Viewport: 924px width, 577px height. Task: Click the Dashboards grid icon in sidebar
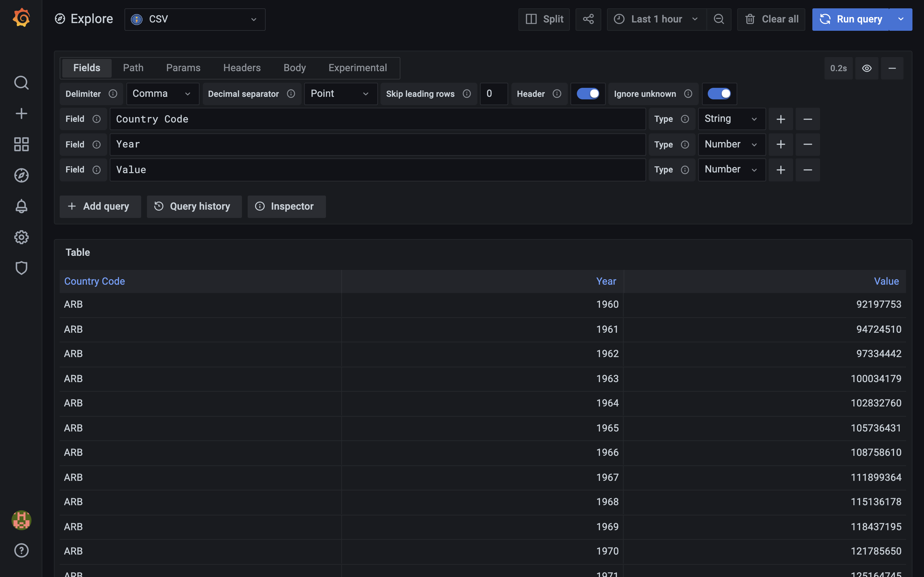pyautogui.click(x=21, y=144)
